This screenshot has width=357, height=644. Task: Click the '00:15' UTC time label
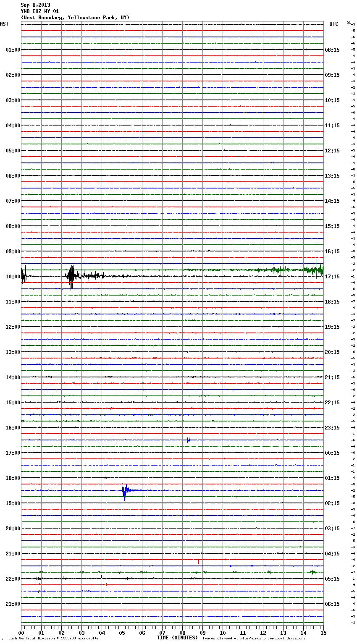[332, 453]
